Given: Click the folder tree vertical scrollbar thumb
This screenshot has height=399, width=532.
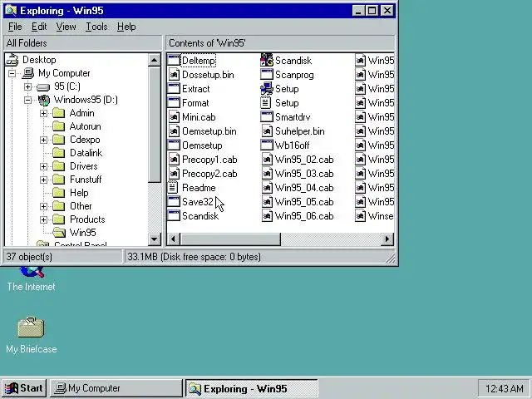Looking at the screenshot, I should (x=155, y=124).
